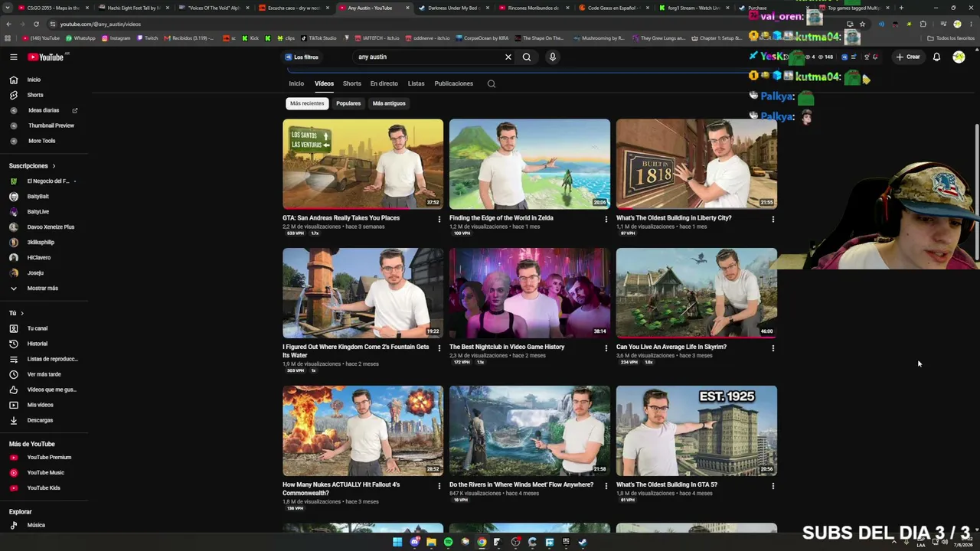Switch to the 'En directo' tab
Screen dimensions: 980x551
coord(384,83)
